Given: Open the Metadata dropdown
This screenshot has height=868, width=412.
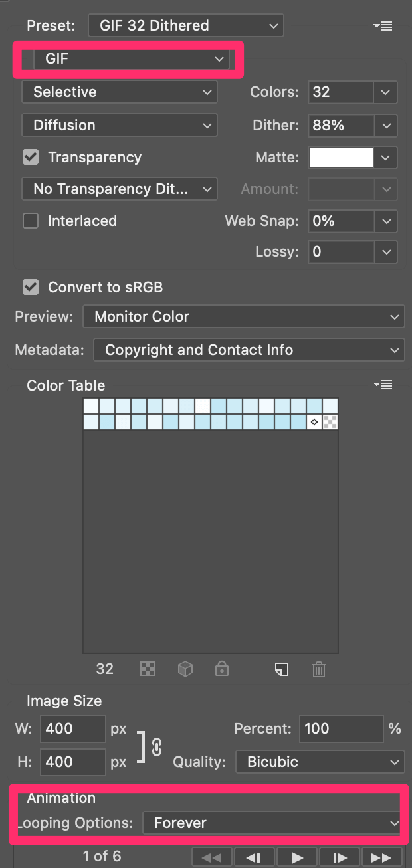Looking at the screenshot, I should pyautogui.click(x=249, y=350).
